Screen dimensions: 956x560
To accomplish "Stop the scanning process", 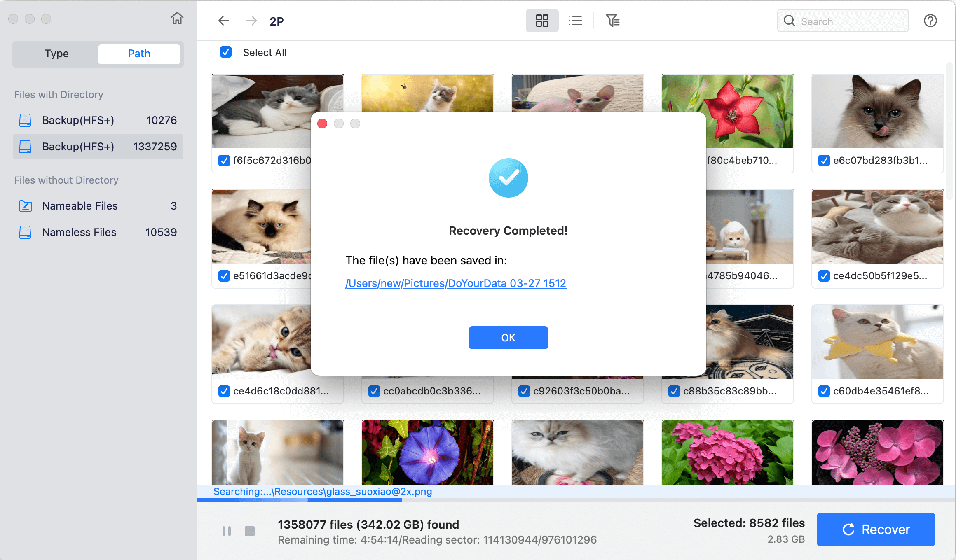I will coord(250,531).
